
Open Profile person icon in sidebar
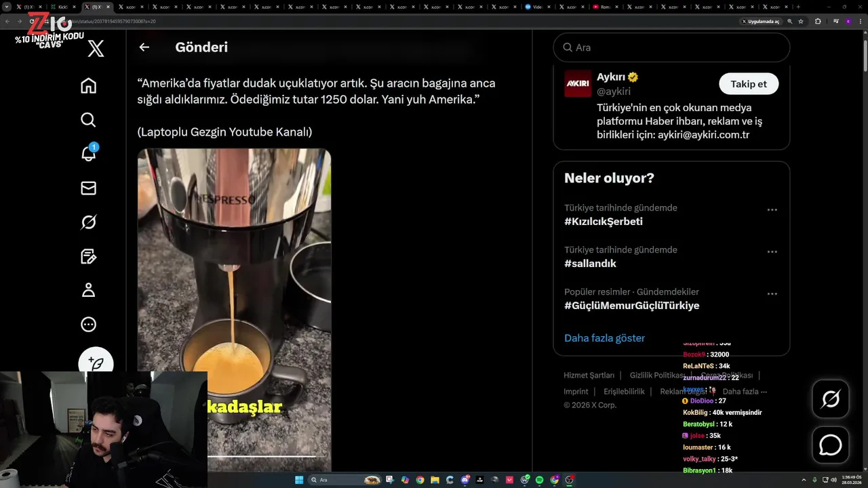(88, 290)
